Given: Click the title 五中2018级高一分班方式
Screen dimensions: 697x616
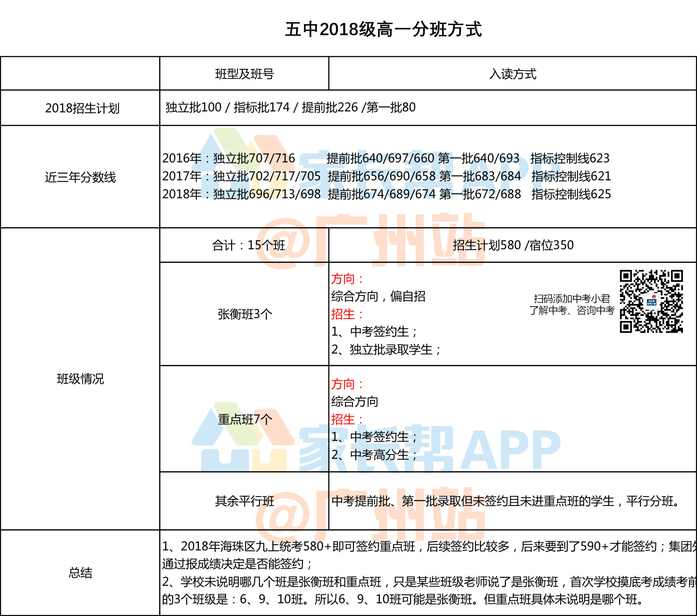Looking at the screenshot, I should (383, 29).
